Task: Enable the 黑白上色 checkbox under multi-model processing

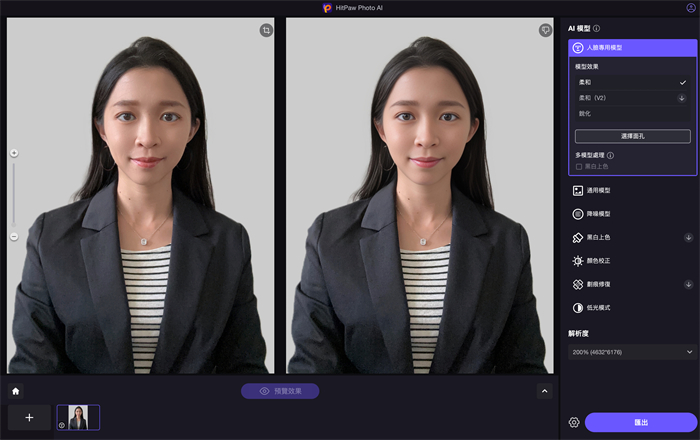Action: point(579,166)
